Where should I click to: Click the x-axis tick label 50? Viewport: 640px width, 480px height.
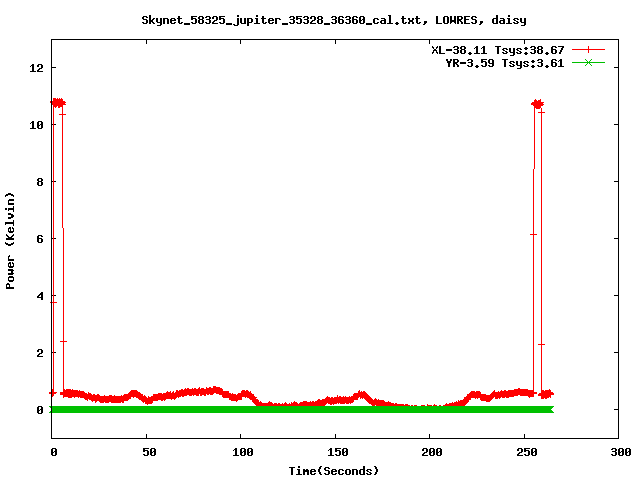pos(149,452)
